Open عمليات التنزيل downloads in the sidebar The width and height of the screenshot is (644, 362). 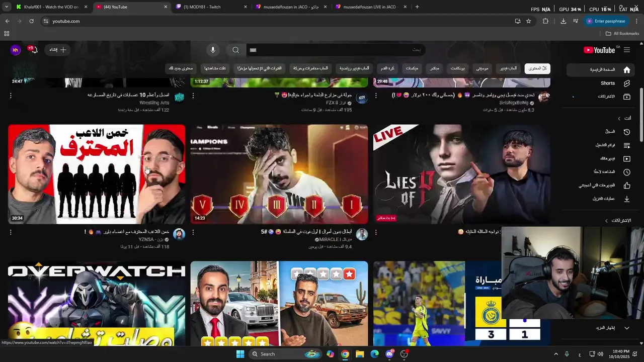coord(603,199)
